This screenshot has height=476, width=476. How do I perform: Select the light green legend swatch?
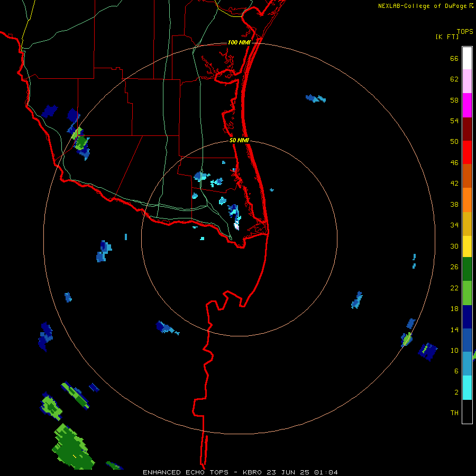(x=467, y=293)
